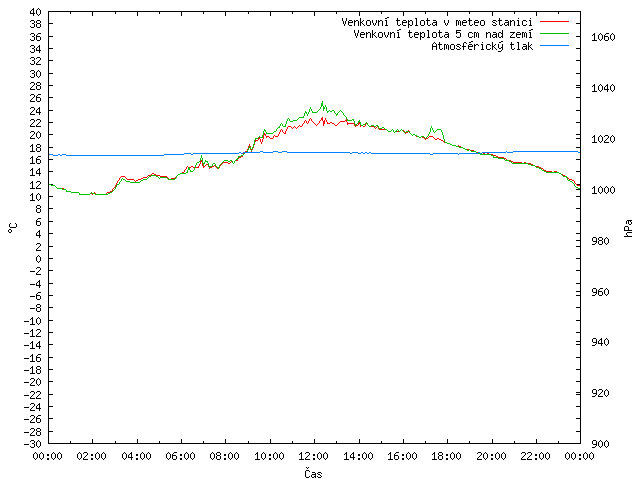
Task: Click legend label 'Atmosférický tlak'
Action: 482,46
